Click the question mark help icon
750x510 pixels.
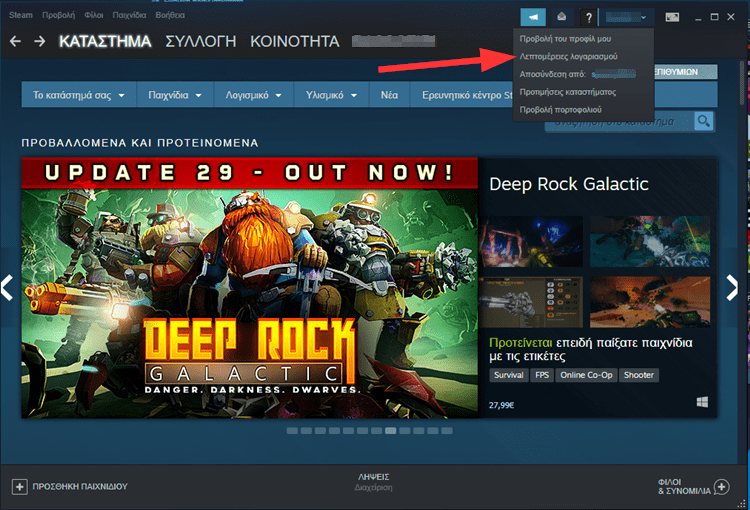pos(589,18)
